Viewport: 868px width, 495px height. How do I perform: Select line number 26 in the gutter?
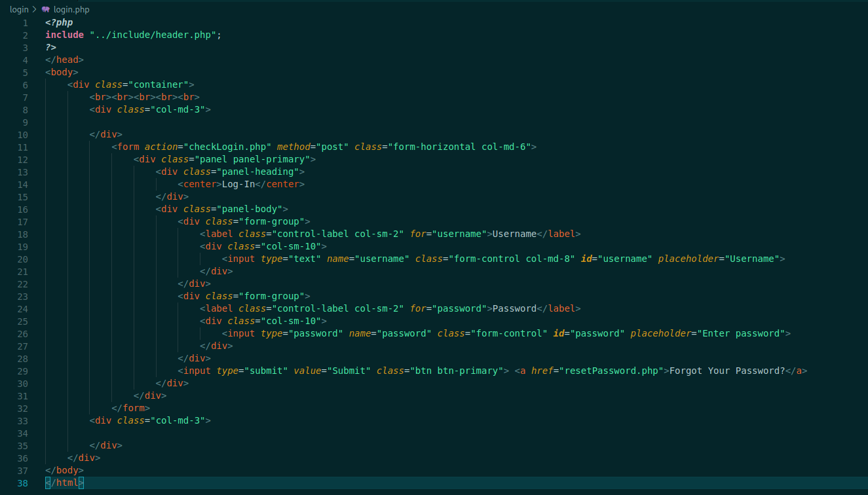click(x=23, y=333)
